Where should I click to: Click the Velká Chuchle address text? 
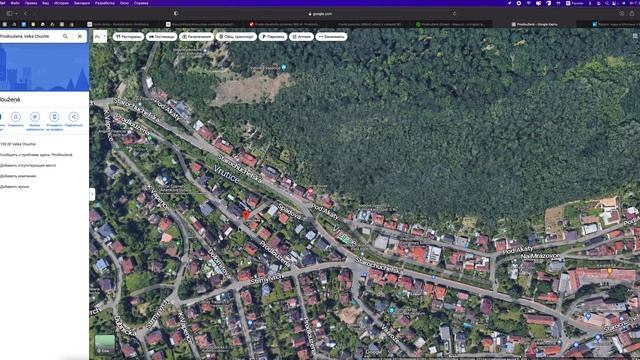18,144
